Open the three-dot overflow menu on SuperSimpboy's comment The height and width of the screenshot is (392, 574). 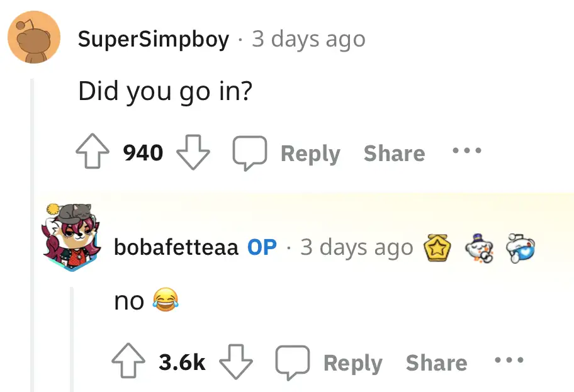tap(466, 152)
